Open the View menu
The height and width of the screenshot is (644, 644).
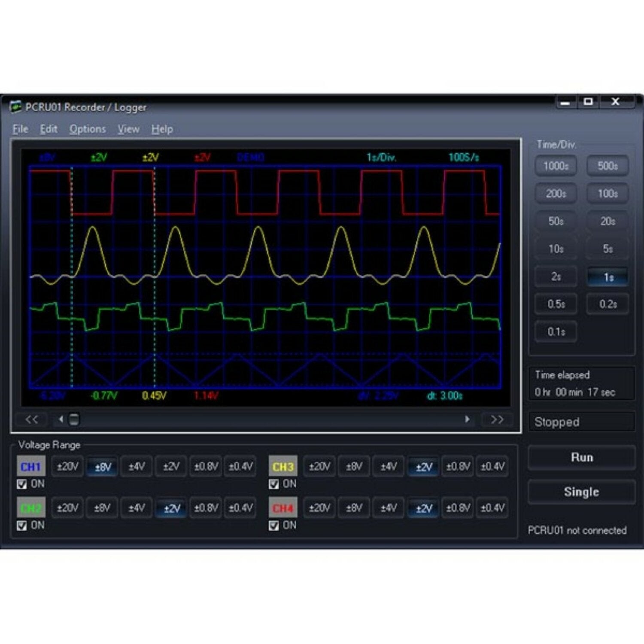click(128, 129)
